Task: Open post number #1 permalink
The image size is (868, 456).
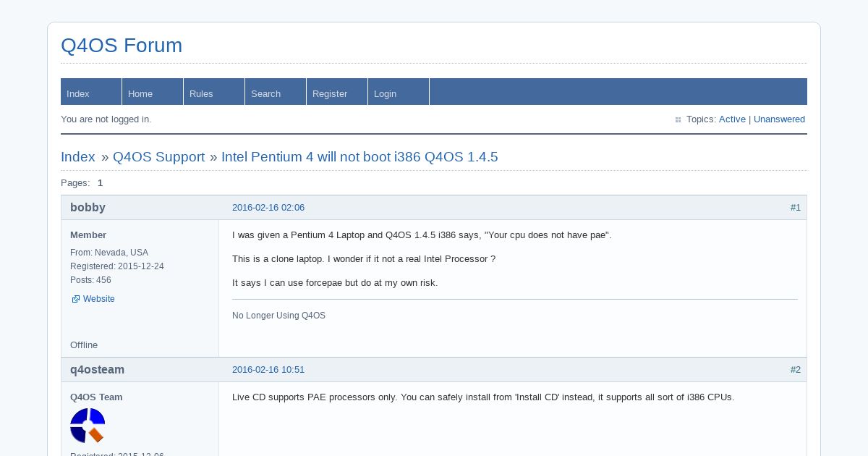Action: tap(796, 208)
